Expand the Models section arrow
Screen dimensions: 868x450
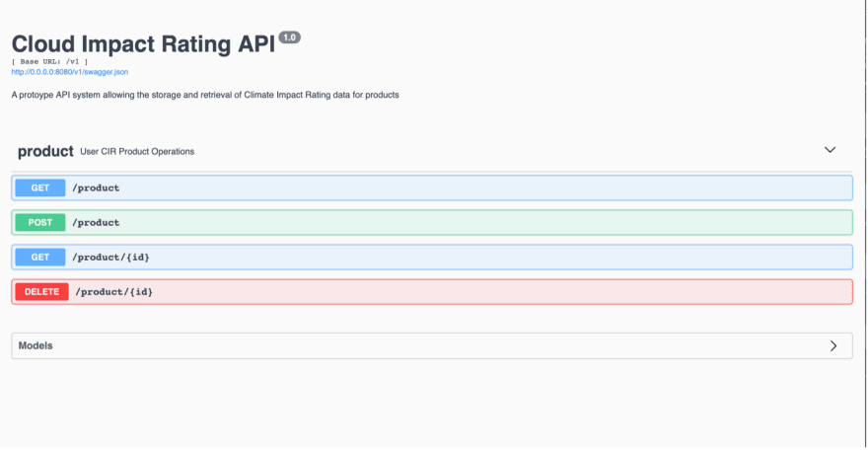(833, 346)
